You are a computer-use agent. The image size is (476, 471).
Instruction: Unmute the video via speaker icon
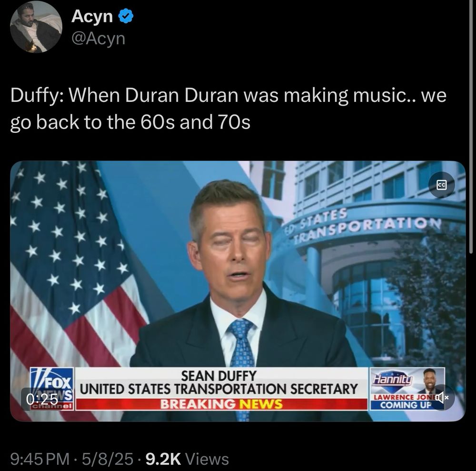point(441,397)
